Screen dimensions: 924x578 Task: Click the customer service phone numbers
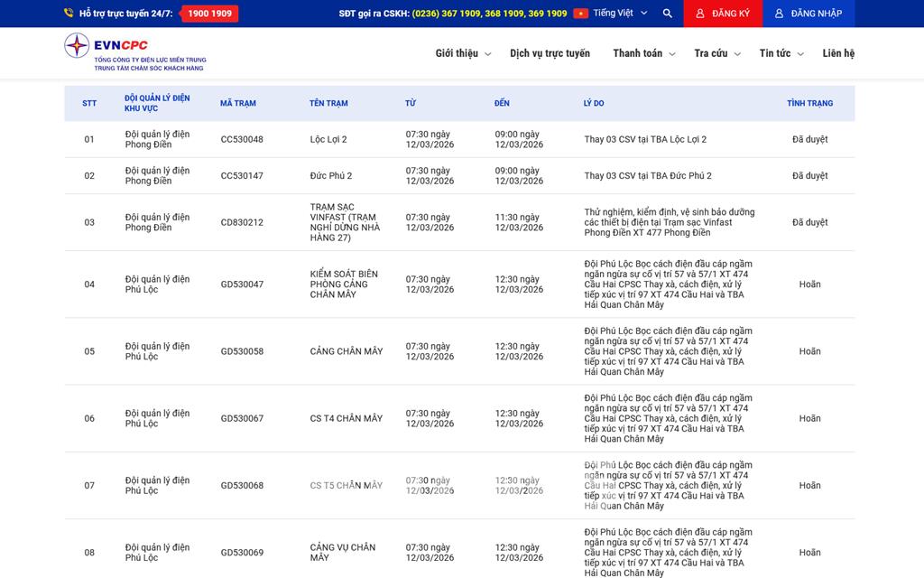tap(489, 14)
